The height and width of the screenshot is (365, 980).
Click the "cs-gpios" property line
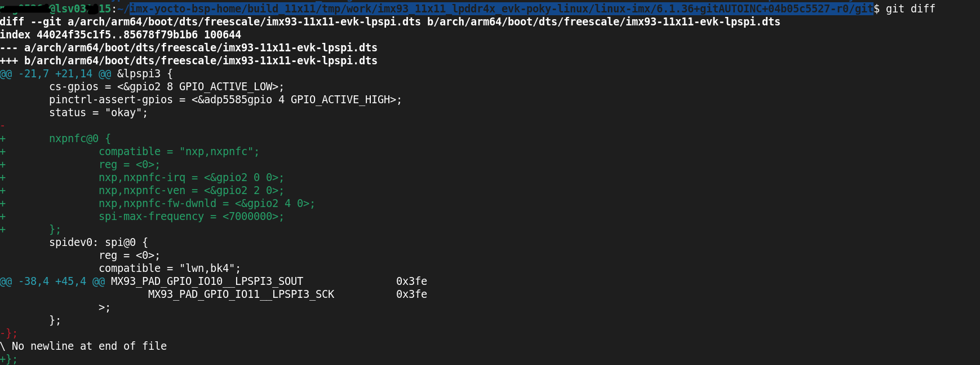[166, 86]
